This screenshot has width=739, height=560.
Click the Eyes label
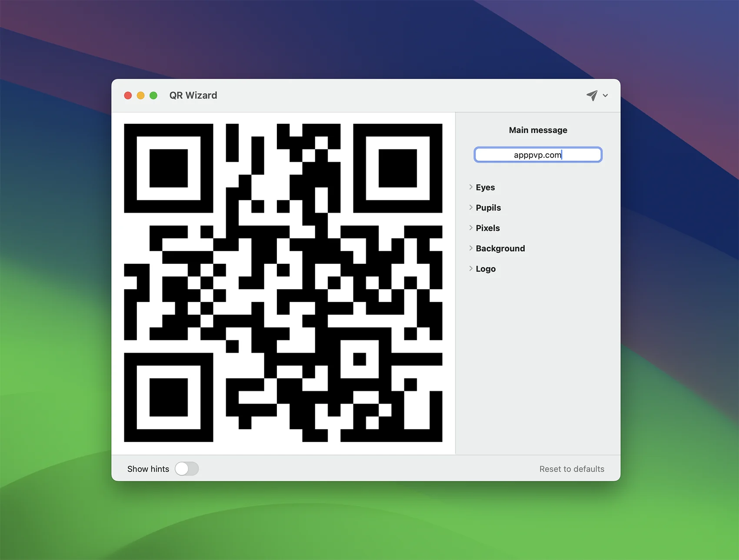[485, 187]
